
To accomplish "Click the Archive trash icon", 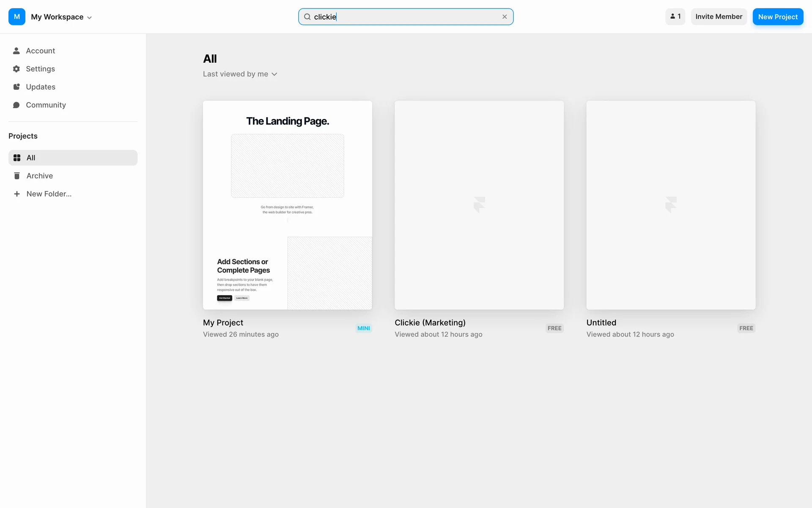I will [x=17, y=176].
